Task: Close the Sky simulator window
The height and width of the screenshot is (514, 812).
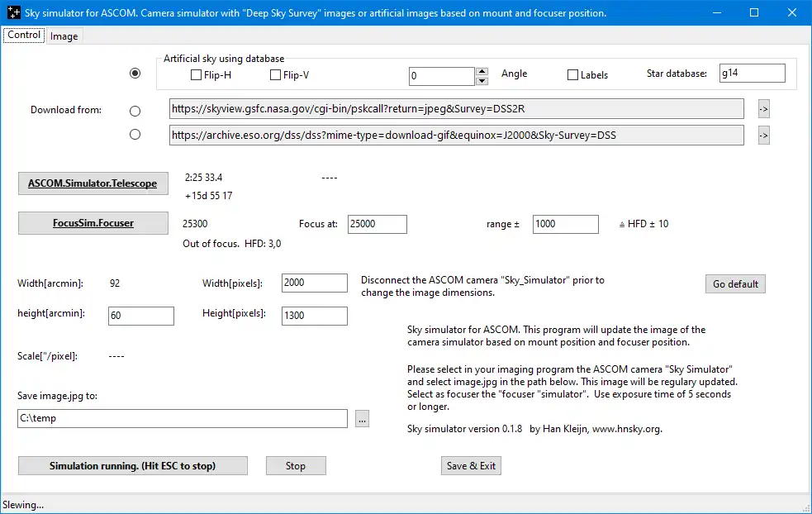Action: click(x=792, y=12)
